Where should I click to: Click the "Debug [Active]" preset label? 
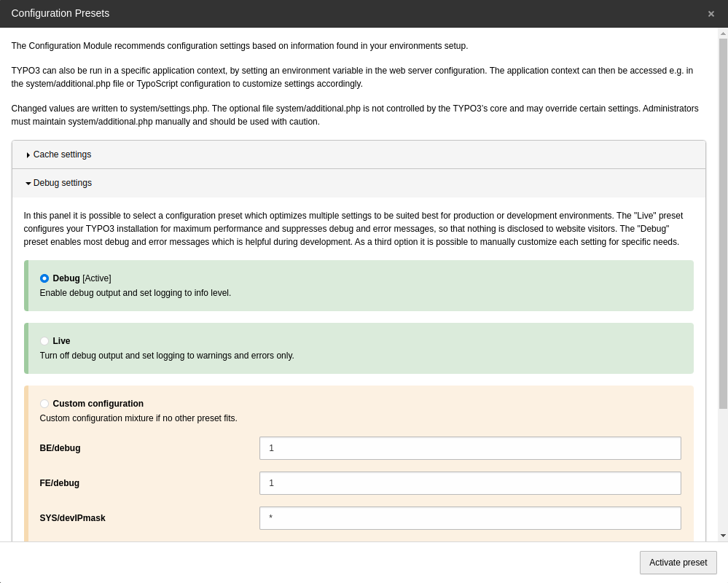[x=82, y=278]
